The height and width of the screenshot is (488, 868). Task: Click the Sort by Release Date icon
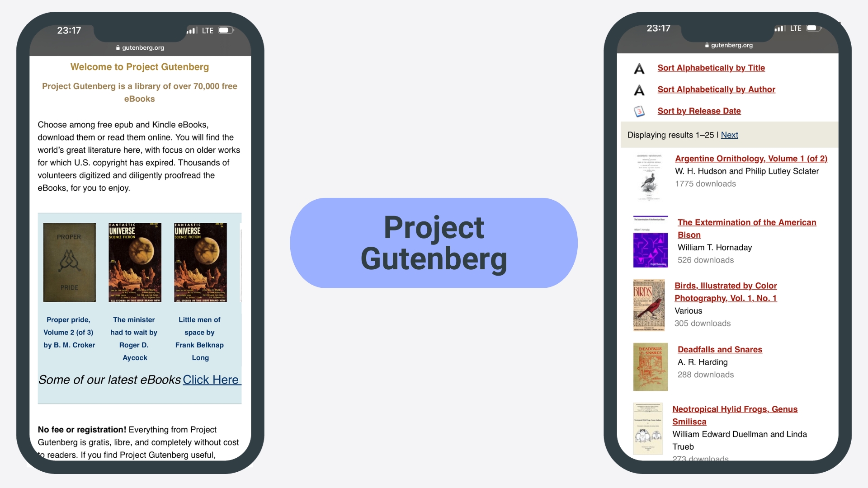(639, 111)
